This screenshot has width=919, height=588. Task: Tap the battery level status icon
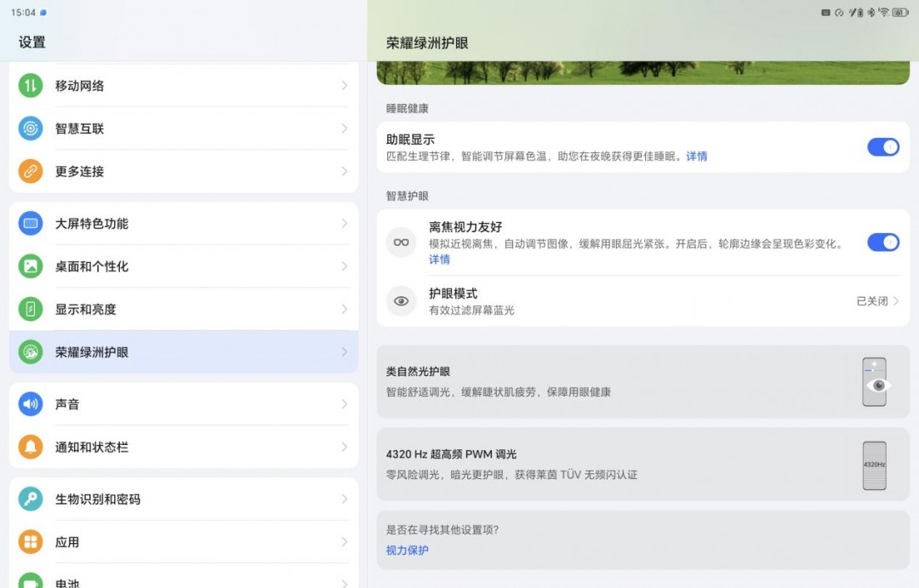pyautogui.click(x=899, y=12)
